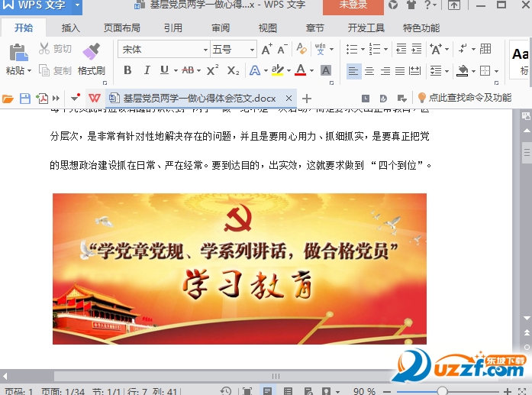
Task: Expand the font color dropdown arrow
Action: click(x=312, y=70)
